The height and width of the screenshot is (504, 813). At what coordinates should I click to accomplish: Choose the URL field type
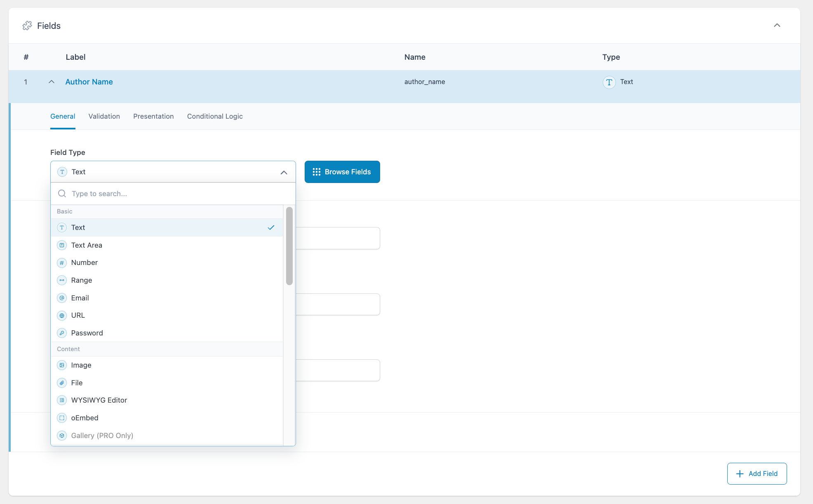[x=78, y=315]
